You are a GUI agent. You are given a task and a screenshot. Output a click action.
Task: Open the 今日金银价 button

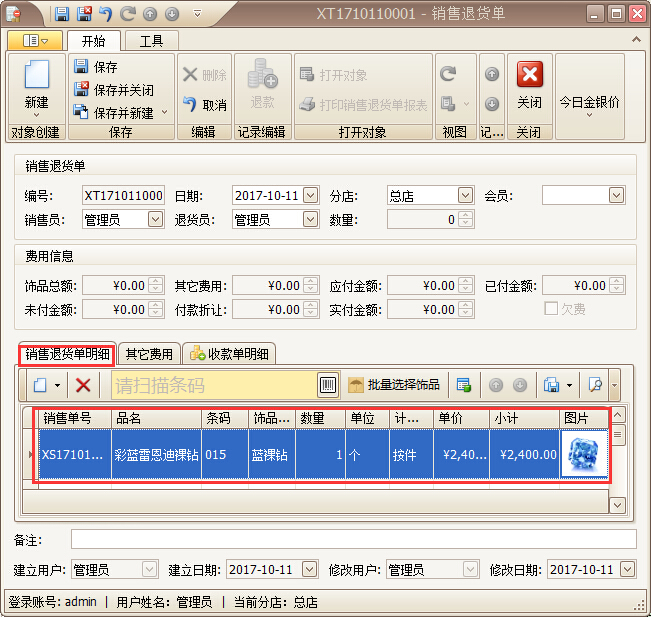click(x=589, y=103)
